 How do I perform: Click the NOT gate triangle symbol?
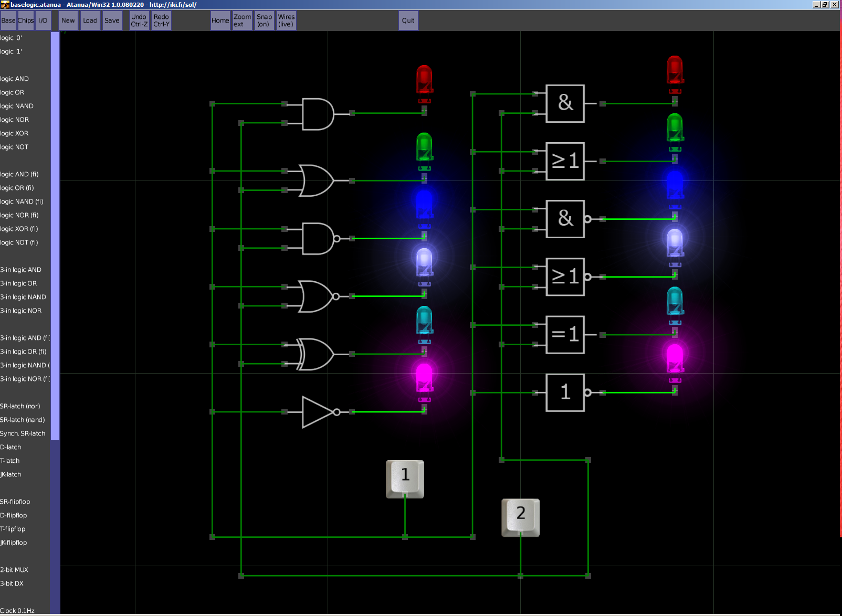317,412
